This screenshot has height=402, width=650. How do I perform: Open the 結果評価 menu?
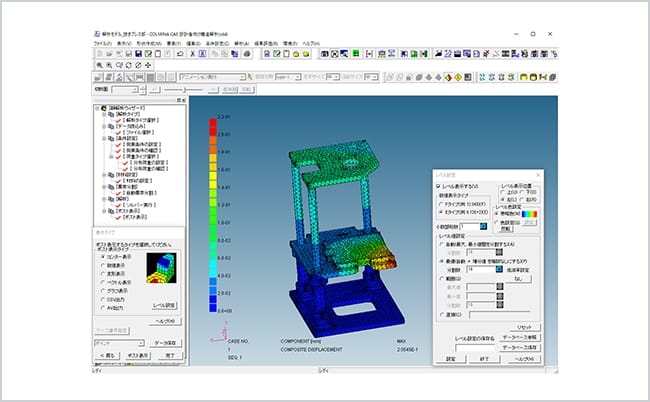(x=266, y=43)
